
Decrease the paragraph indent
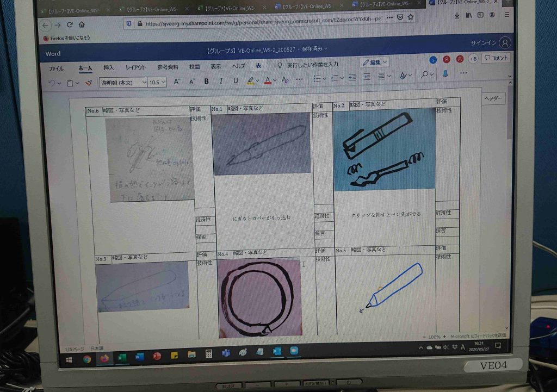point(352,77)
